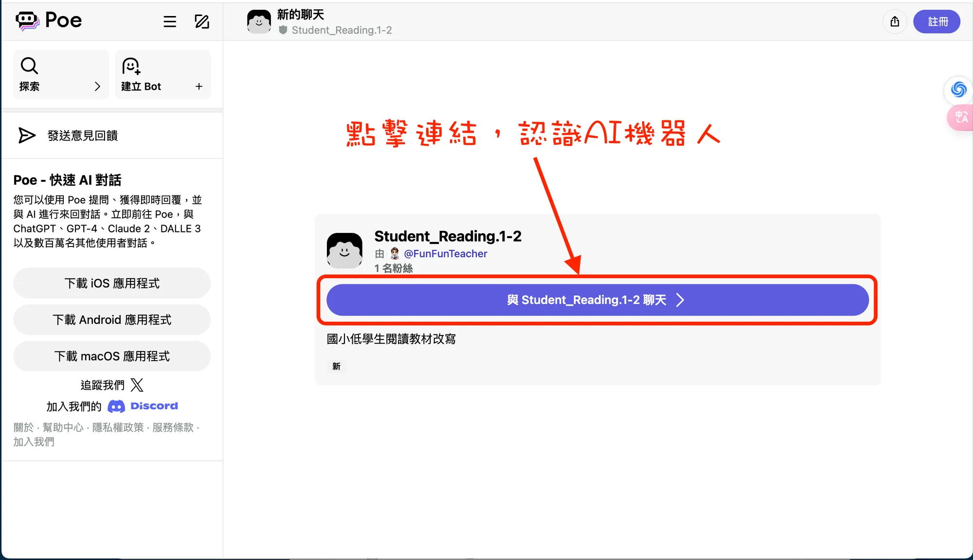The height and width of the screenshot is (560, 973).
Task: Click the Poe logo in the sidebar
Action: click(x=49, y=20)
